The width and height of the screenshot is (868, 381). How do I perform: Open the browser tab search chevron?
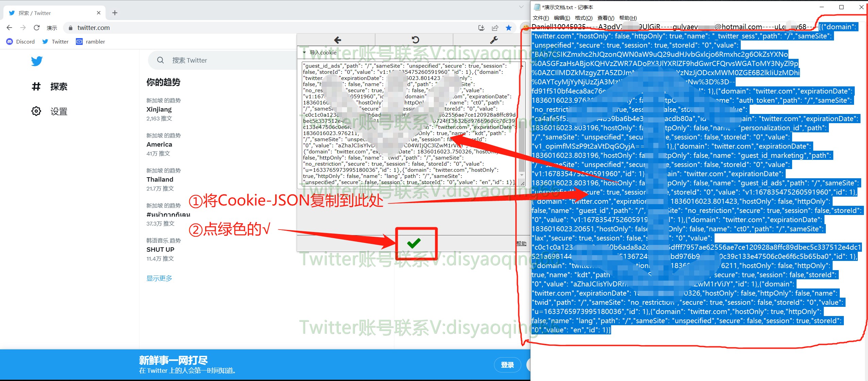(521, 7)
